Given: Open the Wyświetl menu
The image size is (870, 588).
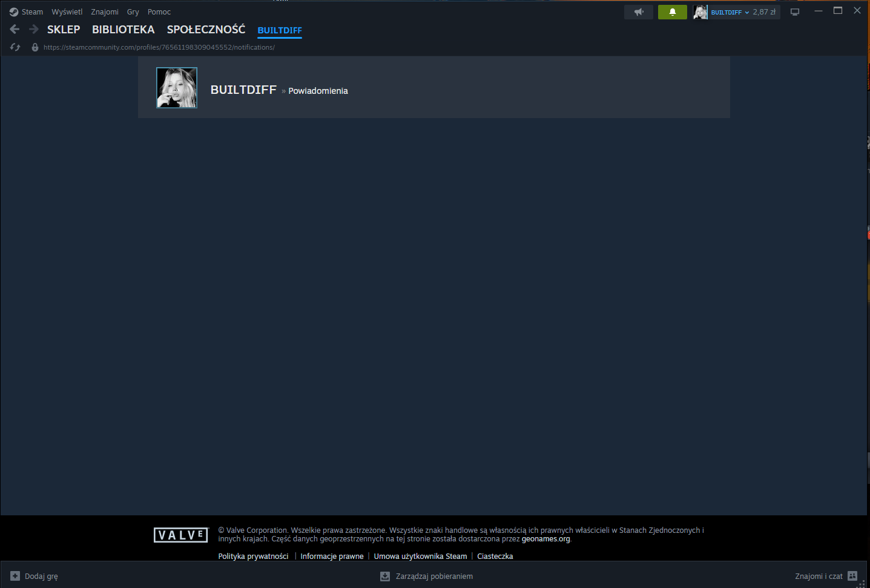Looking at the screenshot, I should coord(67,12).
